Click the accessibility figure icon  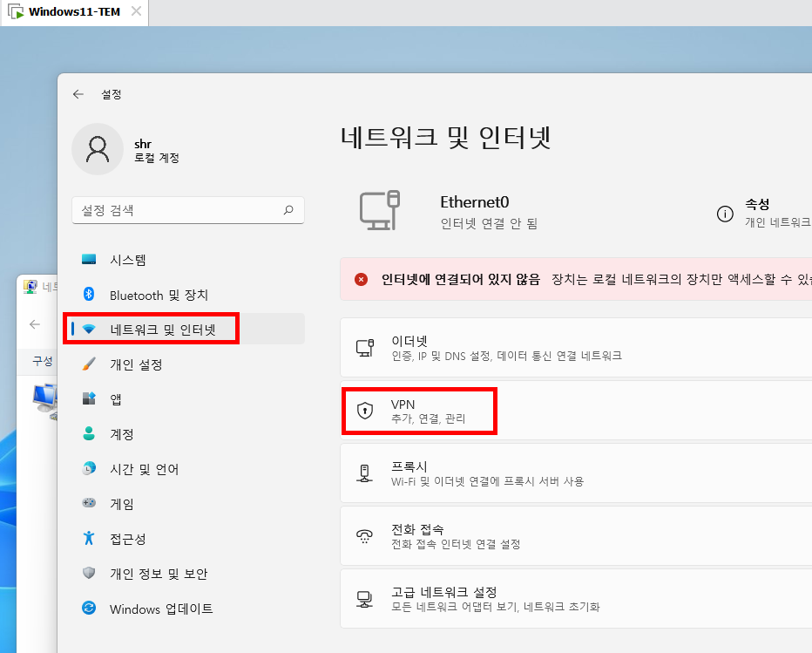click(89, 538)
